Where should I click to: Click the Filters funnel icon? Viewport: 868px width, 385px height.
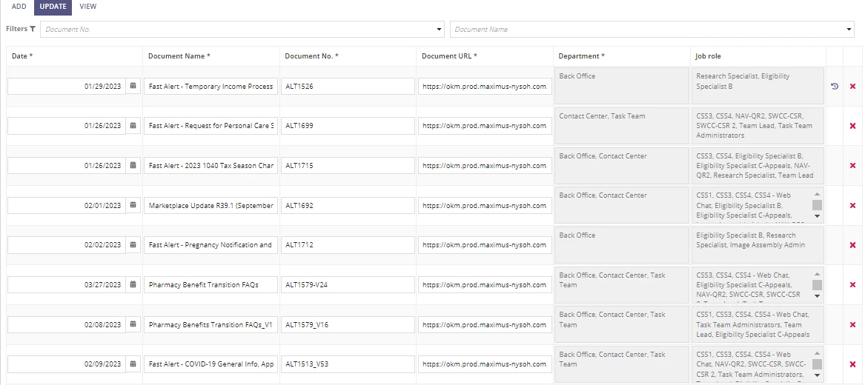[33, 29]
